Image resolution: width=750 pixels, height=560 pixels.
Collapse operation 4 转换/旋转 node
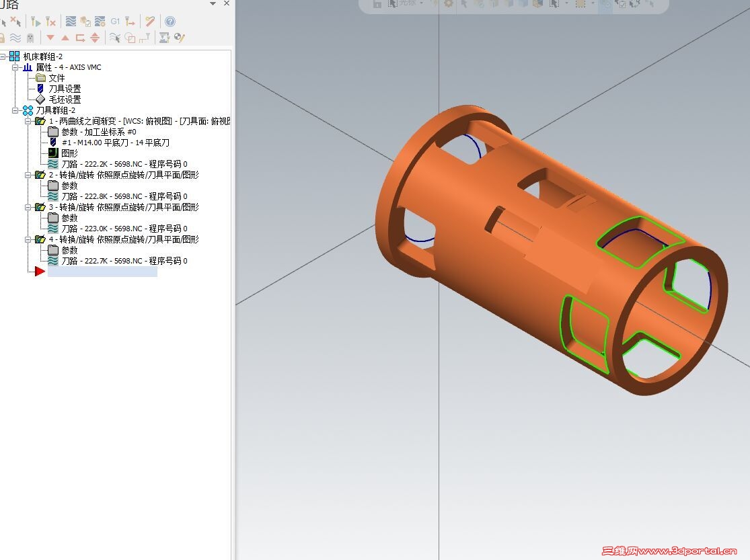click(x=28, y=239)
